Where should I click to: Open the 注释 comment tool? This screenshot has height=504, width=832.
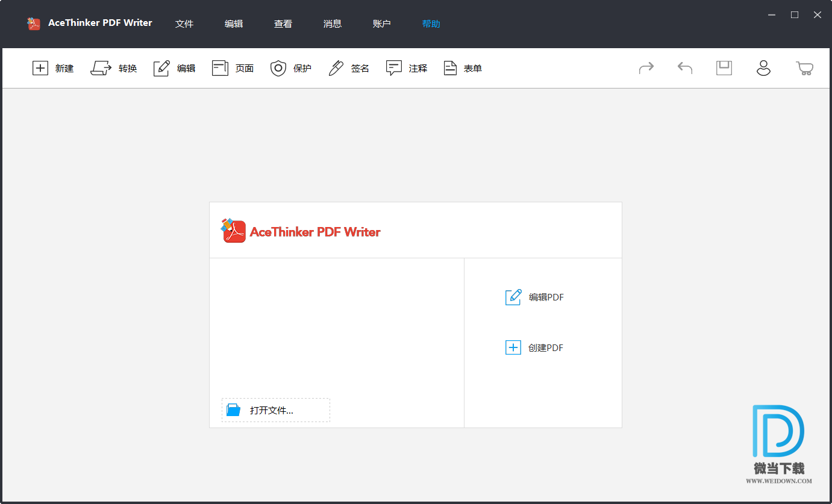point(407,68)
